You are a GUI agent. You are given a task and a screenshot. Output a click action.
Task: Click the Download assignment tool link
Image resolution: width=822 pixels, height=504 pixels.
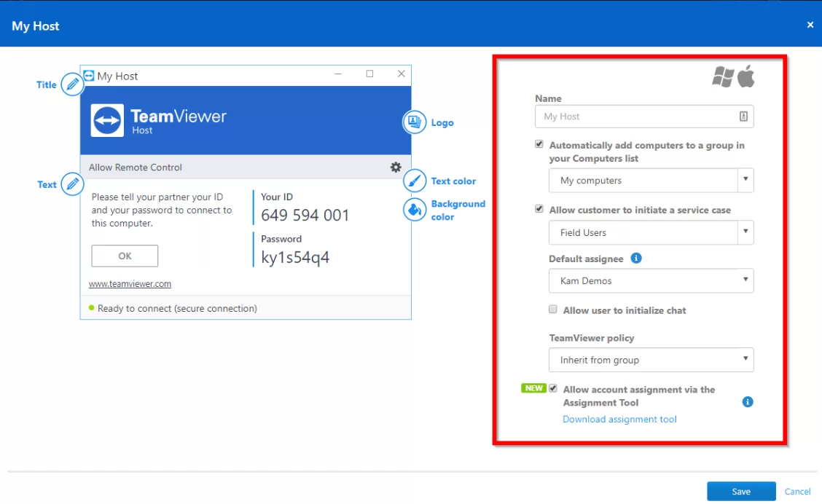[x=619, y=419]
